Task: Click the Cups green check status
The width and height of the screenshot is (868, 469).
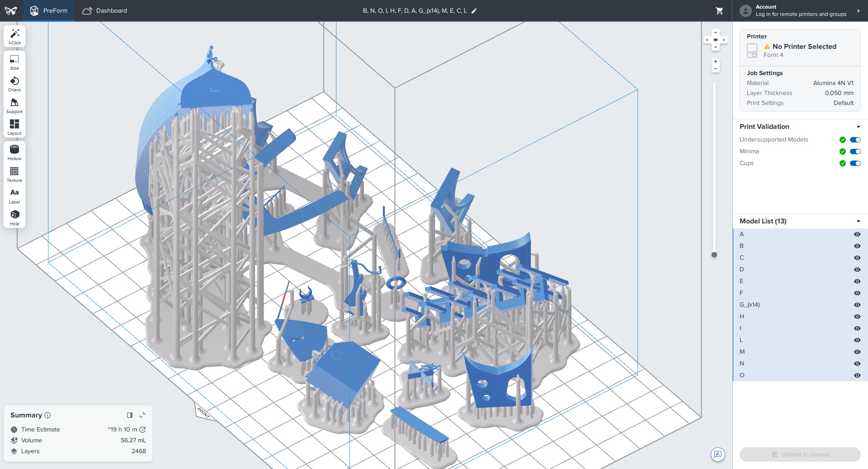Action: tap(843, 163)
